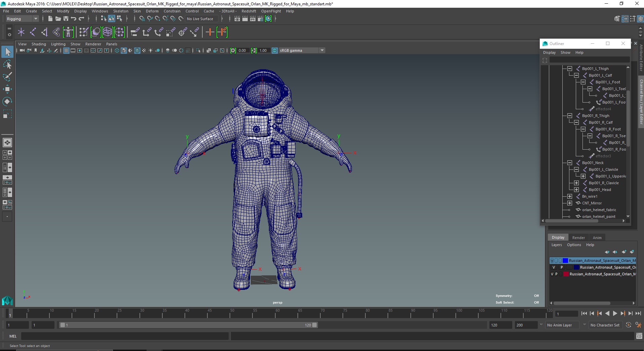The image size is (644, 351).
Task: Click the MEL command line input
Action: tap(125, 336)
